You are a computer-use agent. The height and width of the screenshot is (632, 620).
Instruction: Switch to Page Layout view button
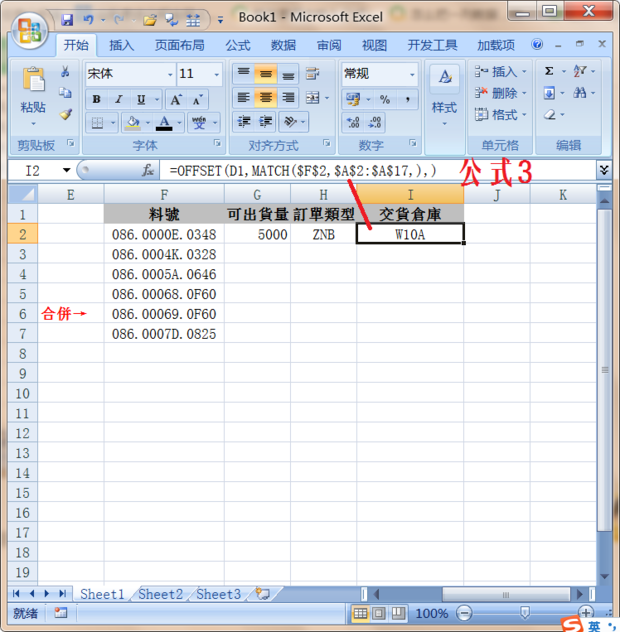coord(379,613)
